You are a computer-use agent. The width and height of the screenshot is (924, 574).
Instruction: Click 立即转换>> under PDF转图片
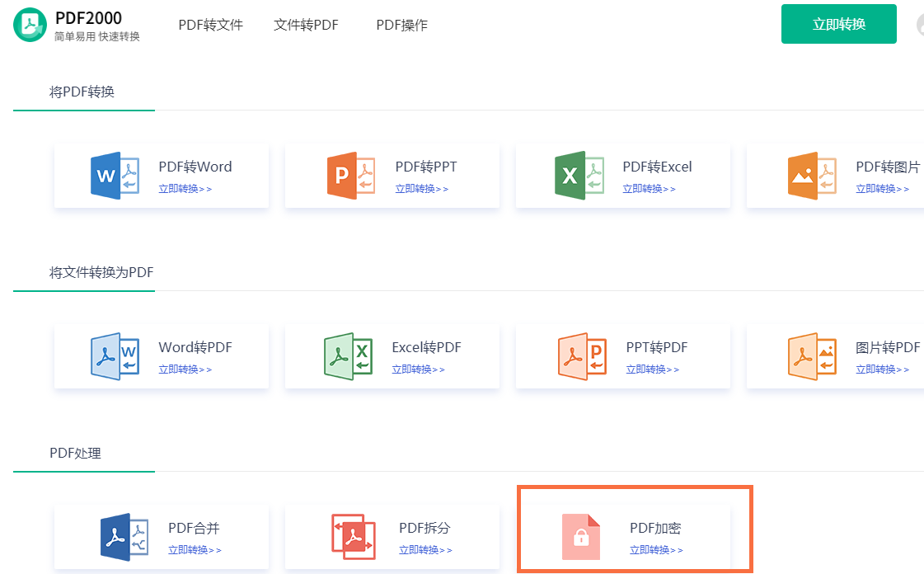click(x=882, y=189)
